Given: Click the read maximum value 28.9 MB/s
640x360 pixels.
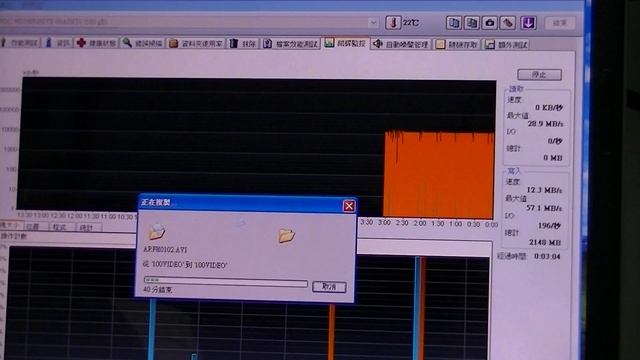Looking at the screenshot, I should tap(545, 124).
